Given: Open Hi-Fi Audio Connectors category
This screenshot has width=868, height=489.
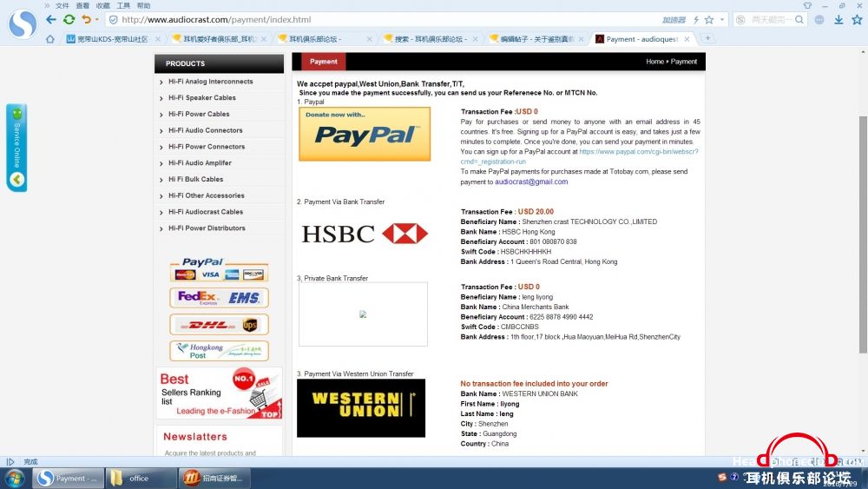Looking at the screenshot, I should 206,130.
